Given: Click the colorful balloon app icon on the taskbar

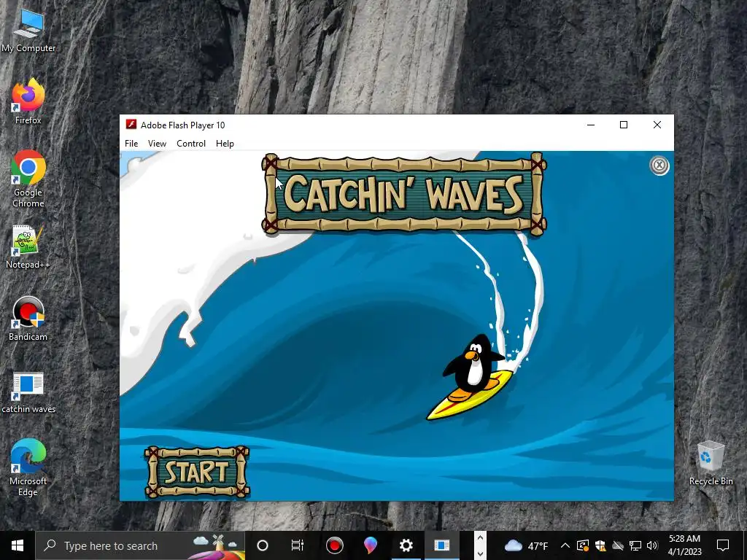Looking at the screenshot, I should (x=370, y=545).
